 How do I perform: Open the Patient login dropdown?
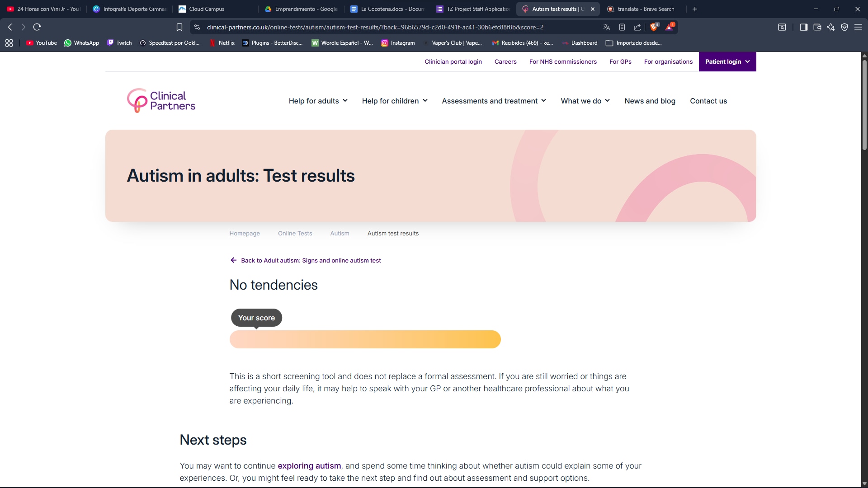coord(727,61)
